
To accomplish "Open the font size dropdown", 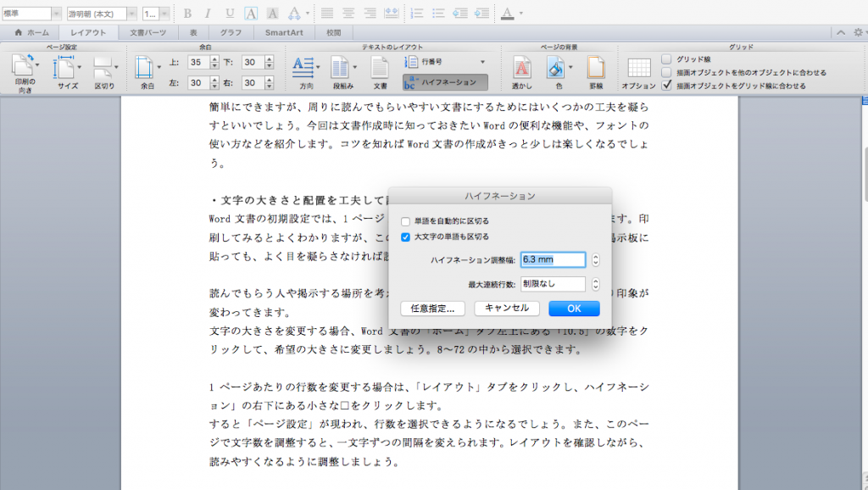I will click(x=164, y=14).
